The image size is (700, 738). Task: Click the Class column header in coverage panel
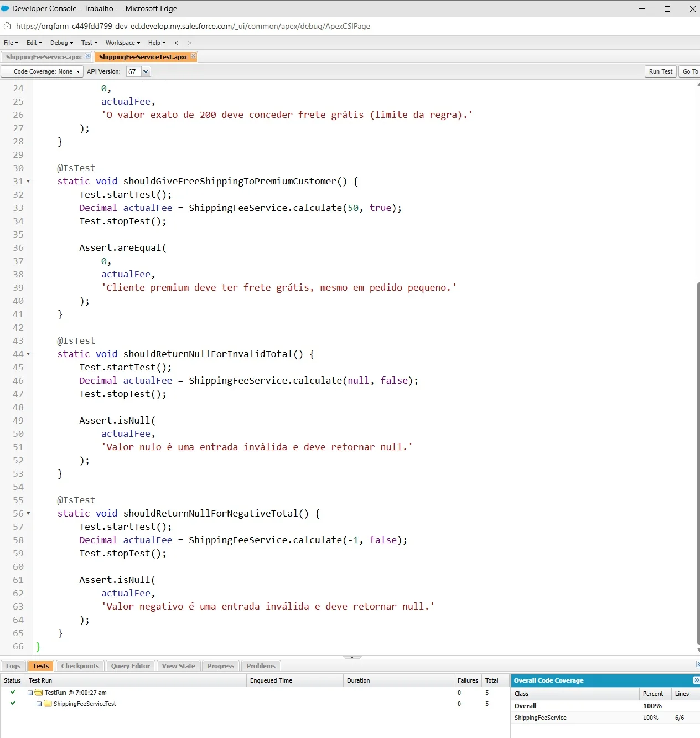[575, 694]
